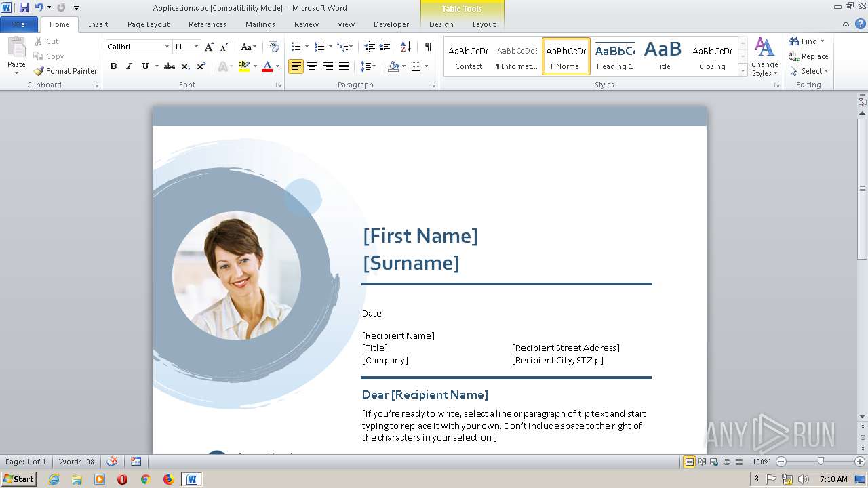
Task: Justify the paragraph text
Action: point(344,66)
